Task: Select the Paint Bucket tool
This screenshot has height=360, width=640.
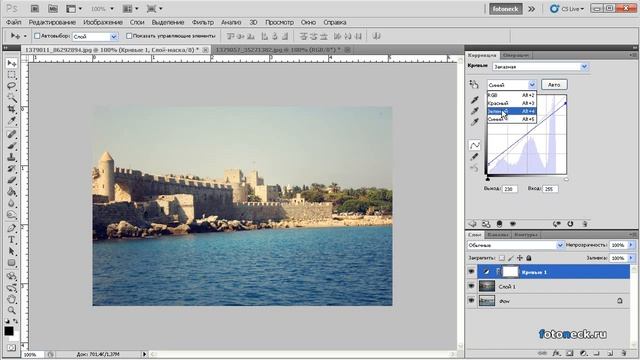Action: coord(11,191)
